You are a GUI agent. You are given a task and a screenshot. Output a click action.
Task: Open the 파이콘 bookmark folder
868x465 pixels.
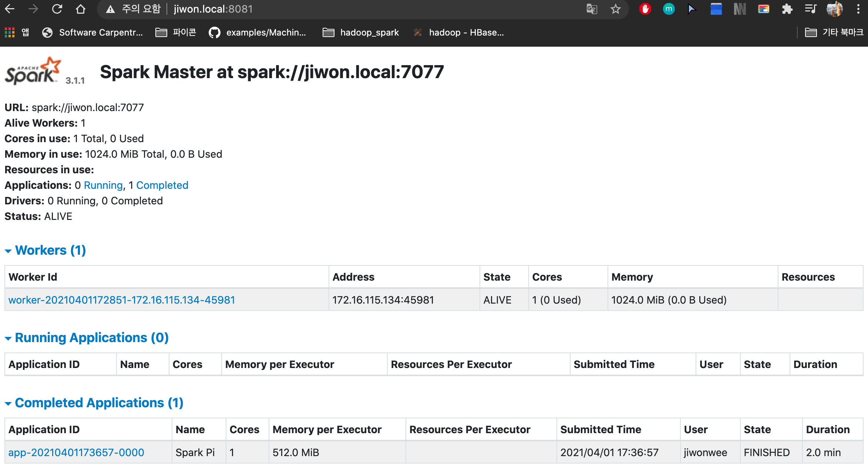[176, 33]
